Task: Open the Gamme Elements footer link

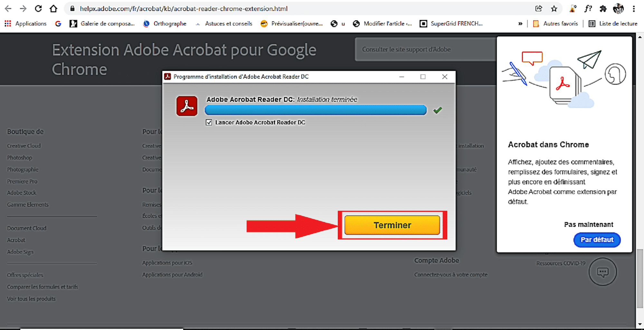Action: click(x=28, y=205)
